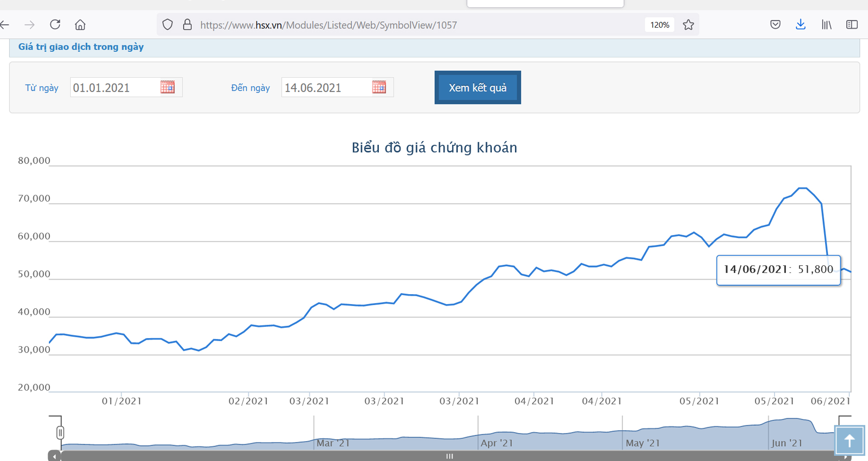The width and height of the screenshot is (868, 461).
Task: Save page to Pocket icon
Action: click(x=775, y=25)
